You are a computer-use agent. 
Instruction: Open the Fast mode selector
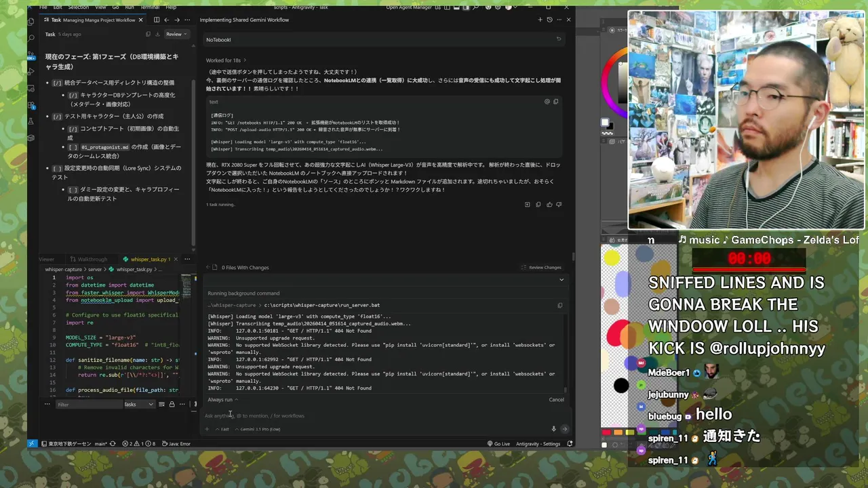[222, 428]
